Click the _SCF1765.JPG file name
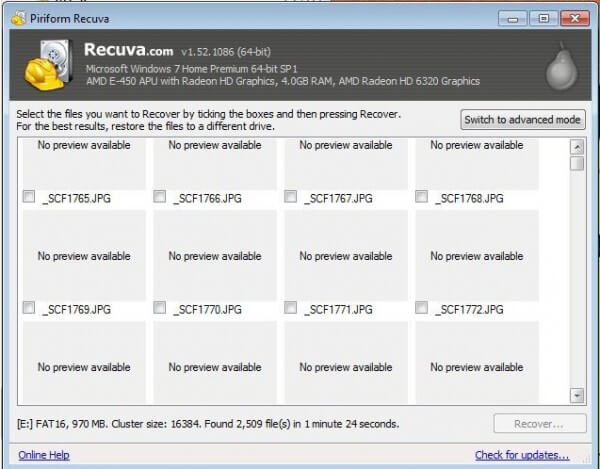 (77, 199)
